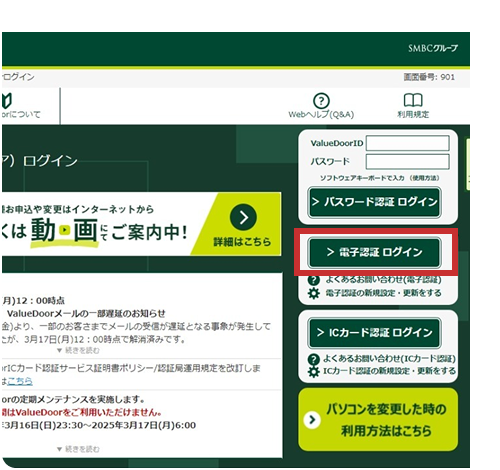Click the ValueDoorをご利用いただけません red warning text
This screenshot has width=500, height=470.
pos(82,413)
